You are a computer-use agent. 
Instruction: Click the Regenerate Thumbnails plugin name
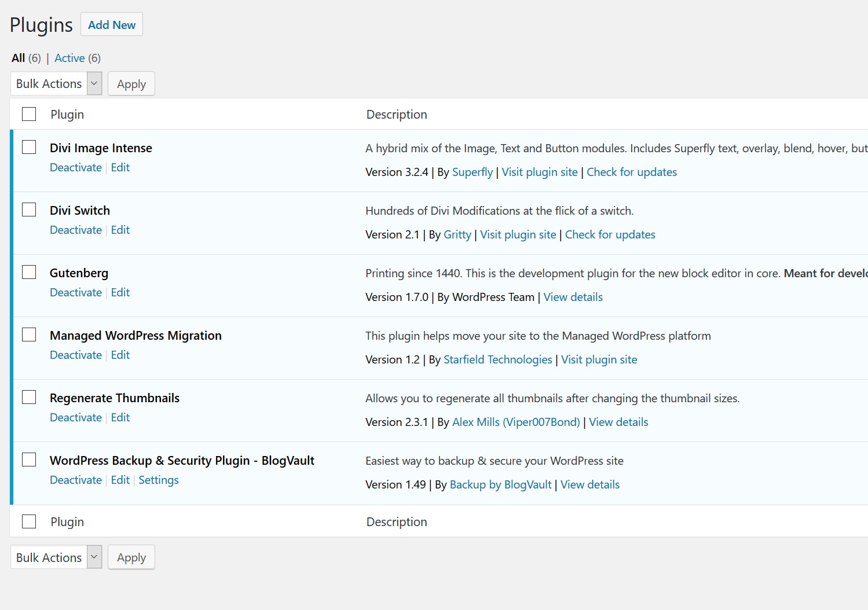click(115, 398)
